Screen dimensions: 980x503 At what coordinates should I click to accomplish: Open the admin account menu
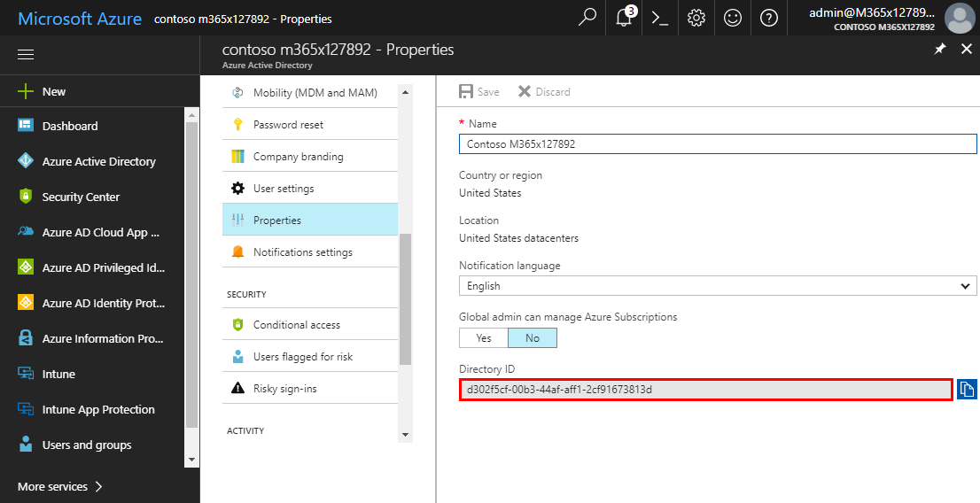click(x=886, y=18)
